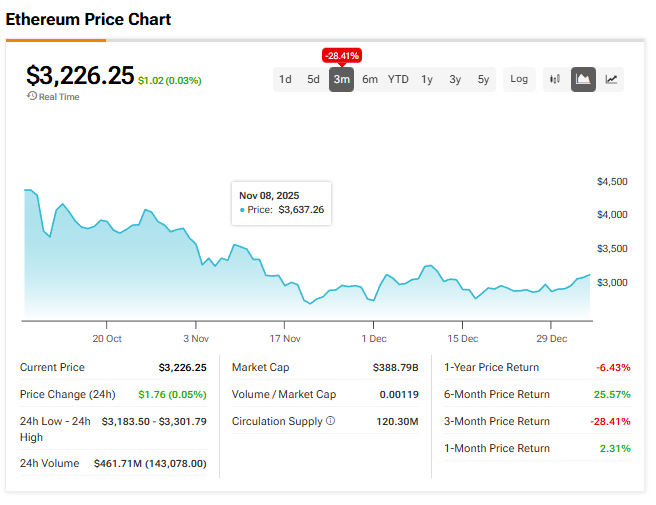Click the Real Time clock icon
Viewport: 656px width, 505px height.
click(32, 97)
